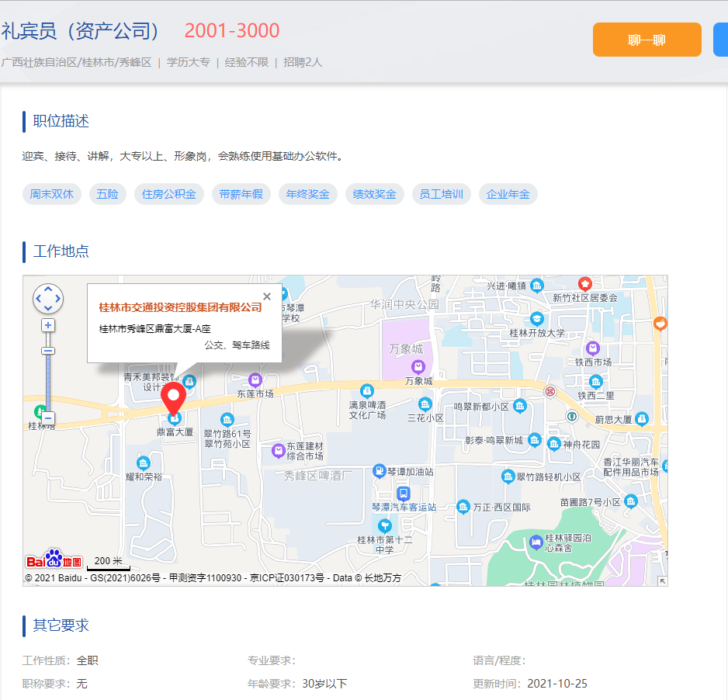The width and height of the screenshot is (728, 700).
Task: Click the red location pin marker
Action: tap(174, 399)
